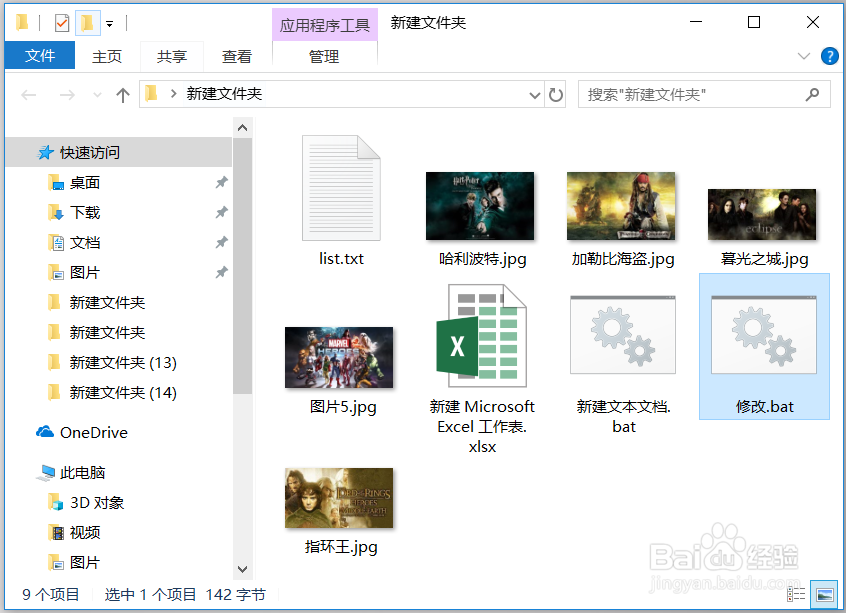Minimize the 新建文件夹 window
Image resolution: width=846 pixels, height=613 pixels.
pos(696,22)
